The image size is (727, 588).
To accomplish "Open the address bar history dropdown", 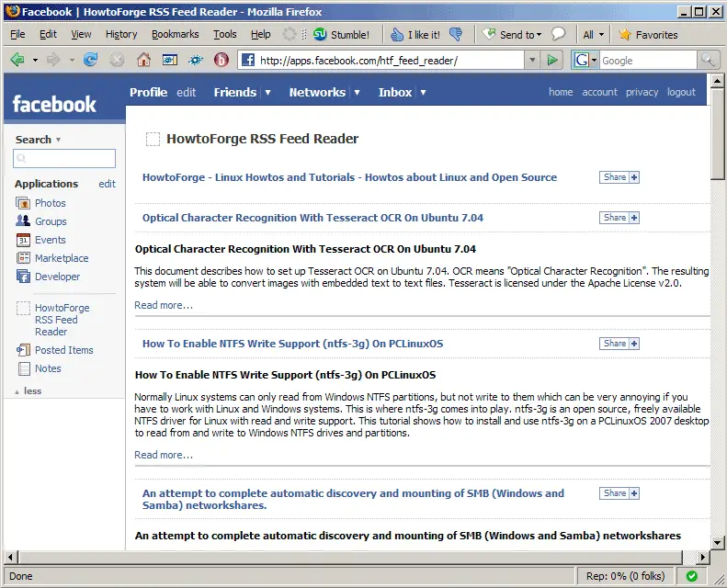I will [532, 60].
